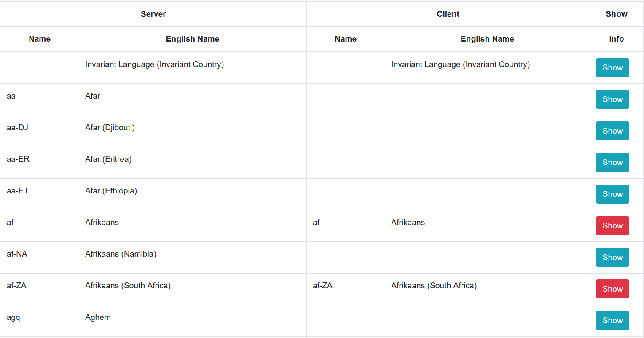The width and height of the screenshot is (644, 338).
Task: Click the Server column group header
Action: [153, 13]
